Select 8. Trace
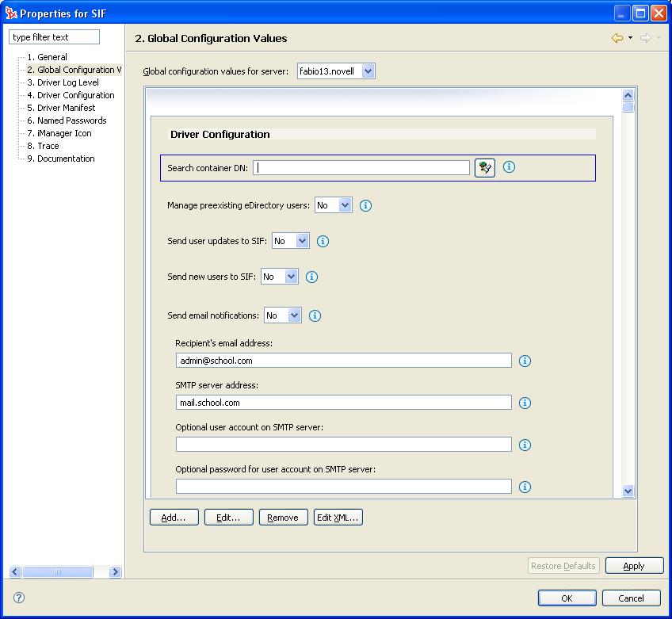The height and width of the screenshot is (619, 672). [x=43, y=146]
